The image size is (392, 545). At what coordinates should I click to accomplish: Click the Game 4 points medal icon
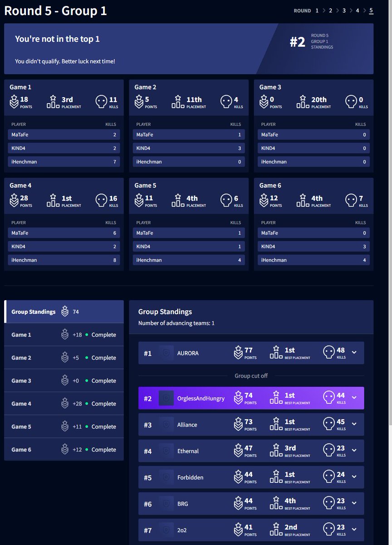[x=14, y=200]
